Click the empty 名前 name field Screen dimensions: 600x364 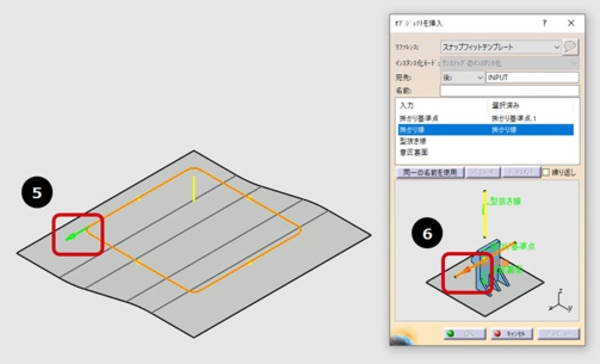click(x=509, y=91)
